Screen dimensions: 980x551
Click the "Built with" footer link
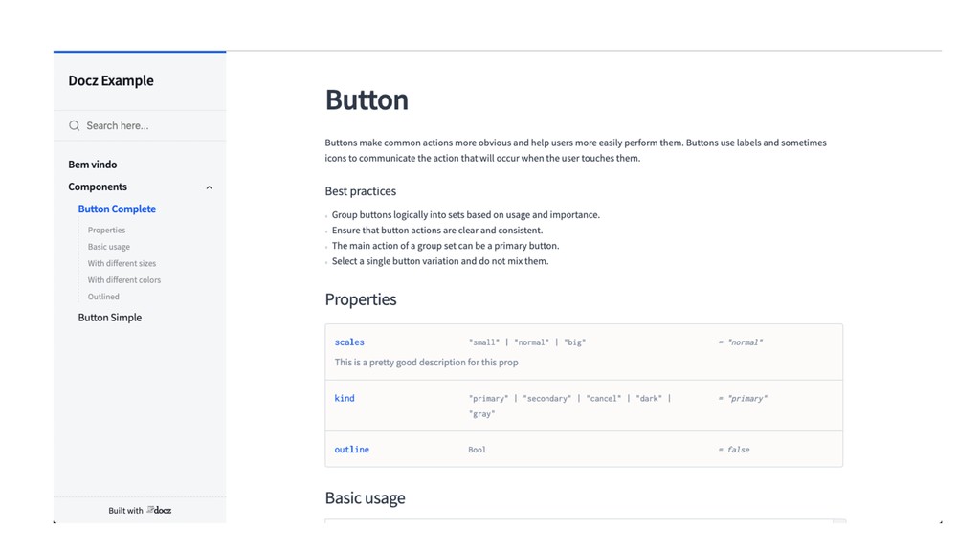click(125, 511)
